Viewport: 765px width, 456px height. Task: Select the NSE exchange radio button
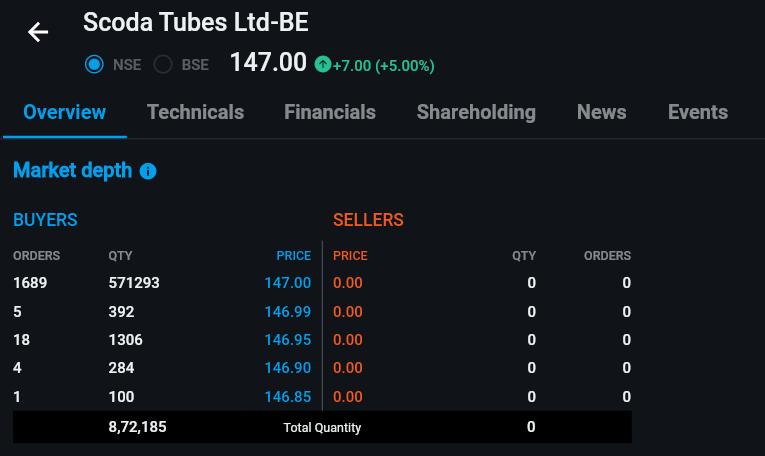pos(95,64)
